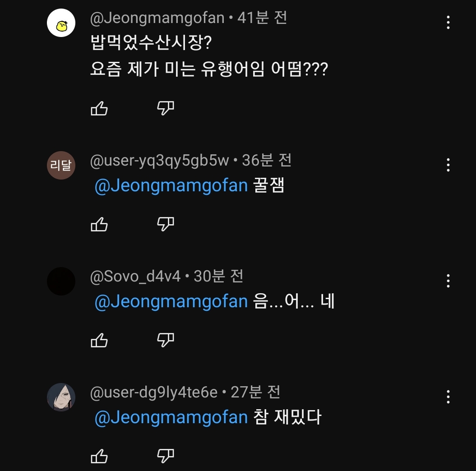The width and height of the screenshot is (476, 471).
Task: Open the @Jeongmamgofan channel name link
Action: tap(157, 18)
